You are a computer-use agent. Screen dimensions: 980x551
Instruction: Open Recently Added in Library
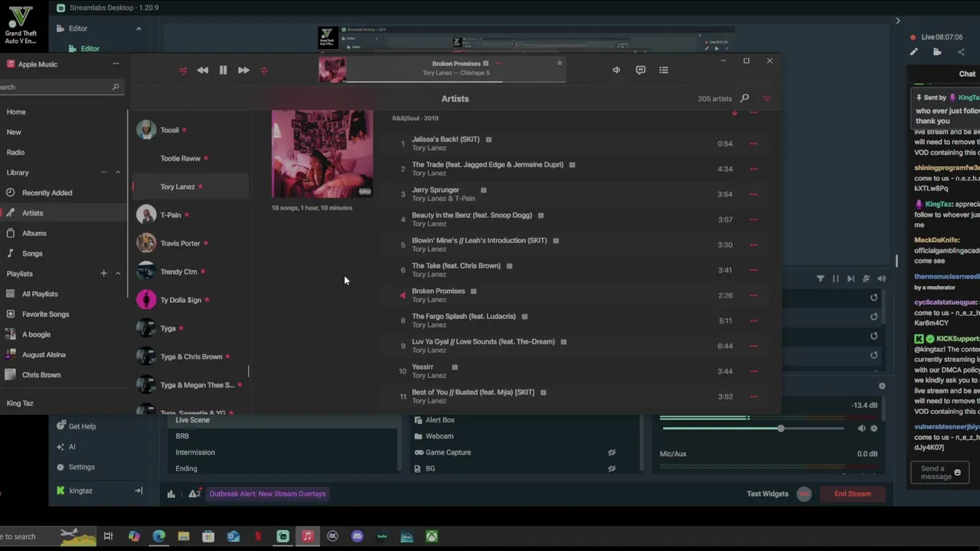[47, 193]
